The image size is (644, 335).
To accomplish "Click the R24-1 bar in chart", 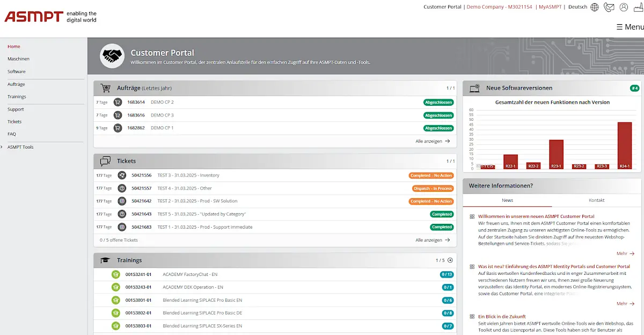I will click(624, 145).
